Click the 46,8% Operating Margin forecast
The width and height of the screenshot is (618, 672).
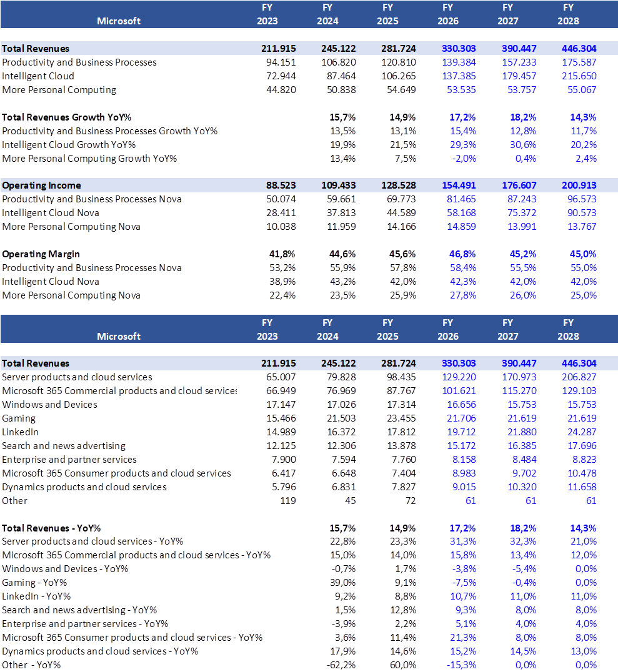pyautogui.click(x=462, y=254)
